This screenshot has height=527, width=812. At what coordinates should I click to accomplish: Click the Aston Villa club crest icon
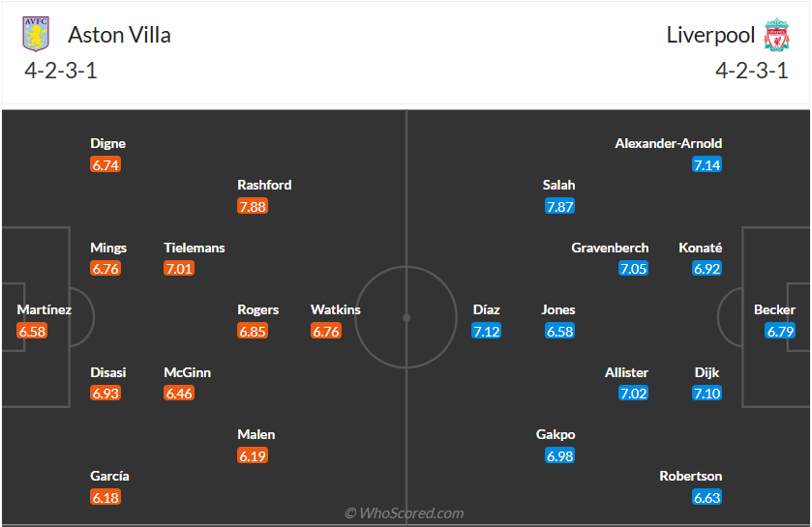tap(36, 35)
